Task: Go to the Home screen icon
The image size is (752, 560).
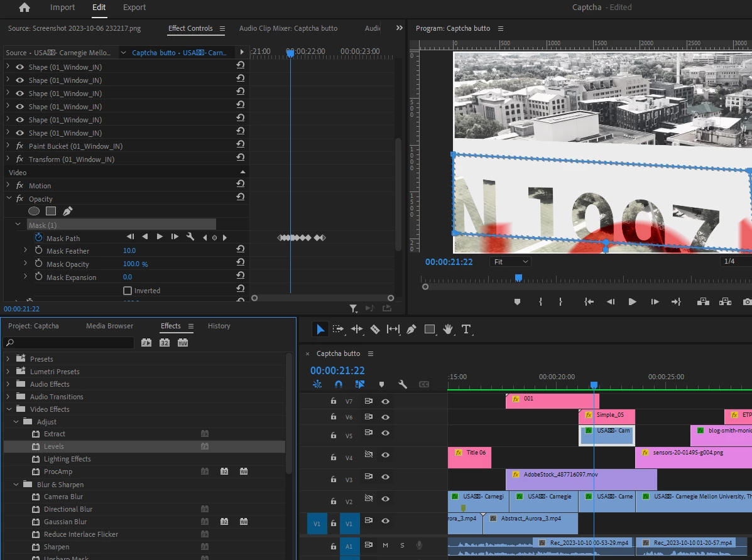Action: point(25,7)
